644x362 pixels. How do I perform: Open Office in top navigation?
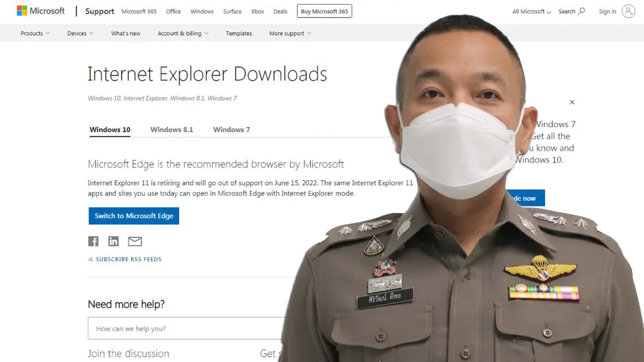coord(173,11)
